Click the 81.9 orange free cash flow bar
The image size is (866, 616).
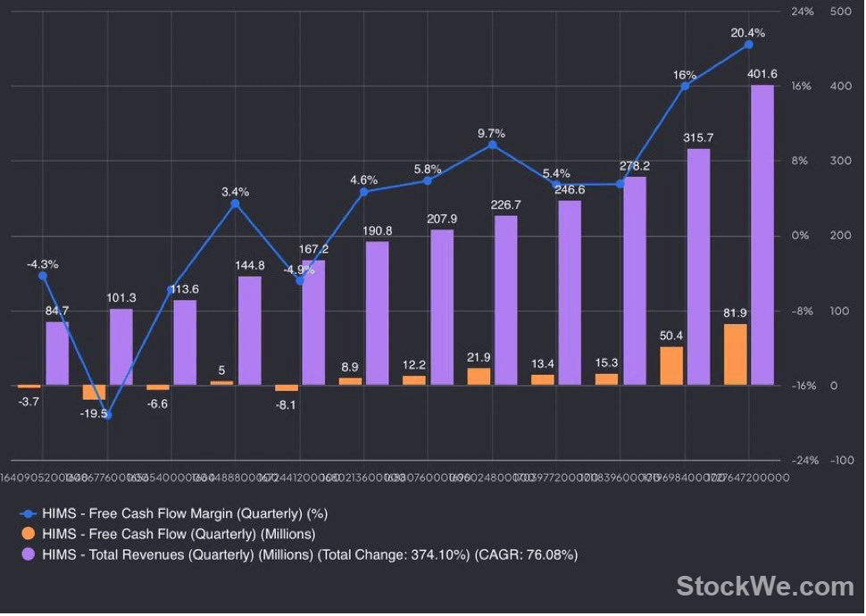pyautogui.click(x=735, y=354)
